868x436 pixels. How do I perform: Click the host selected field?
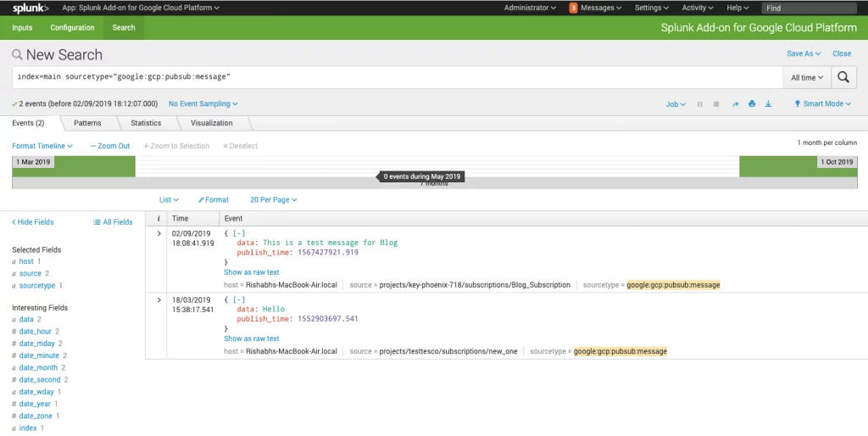click(x=26, y=261)
